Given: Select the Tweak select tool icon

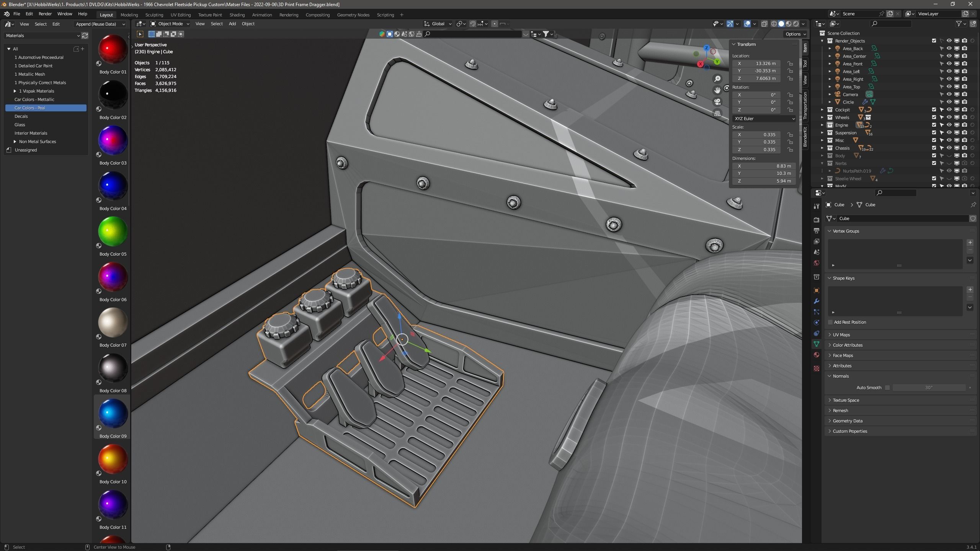Looking at the screenshot, I should [x=140, y=34].
